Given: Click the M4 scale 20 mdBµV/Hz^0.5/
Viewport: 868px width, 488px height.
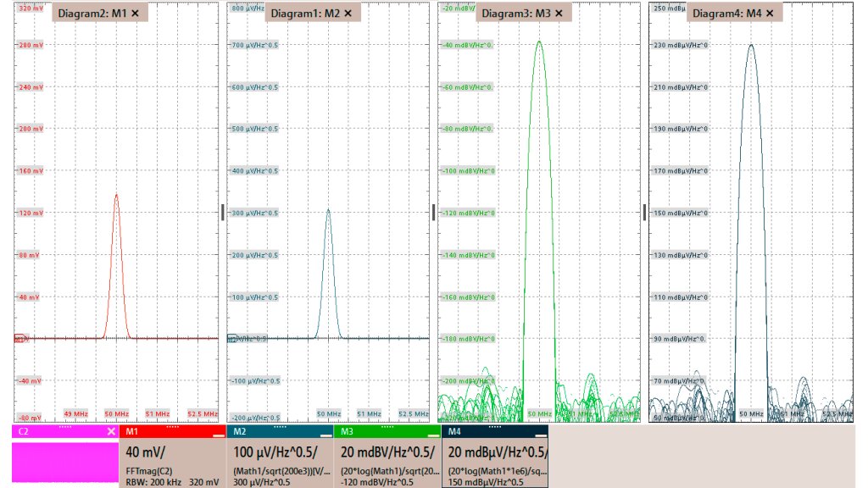Looking at the screenshot, I should pos(498,452).
